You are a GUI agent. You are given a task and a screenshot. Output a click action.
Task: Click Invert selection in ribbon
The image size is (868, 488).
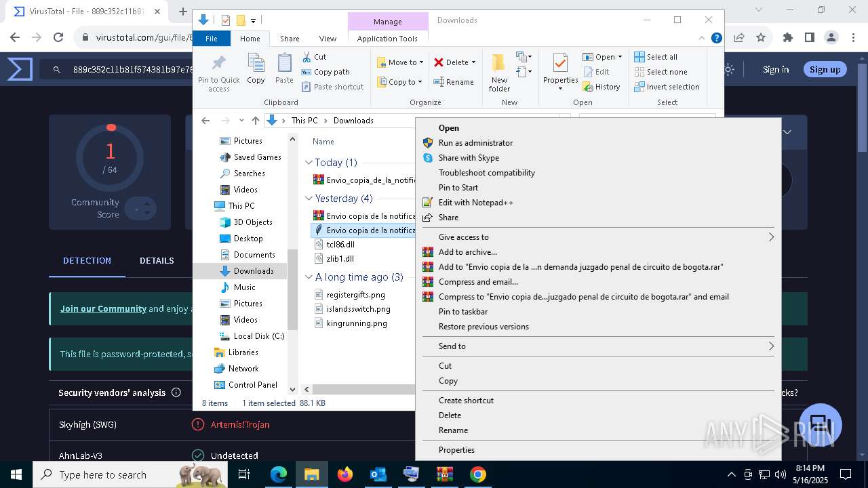tap(667, 87)
